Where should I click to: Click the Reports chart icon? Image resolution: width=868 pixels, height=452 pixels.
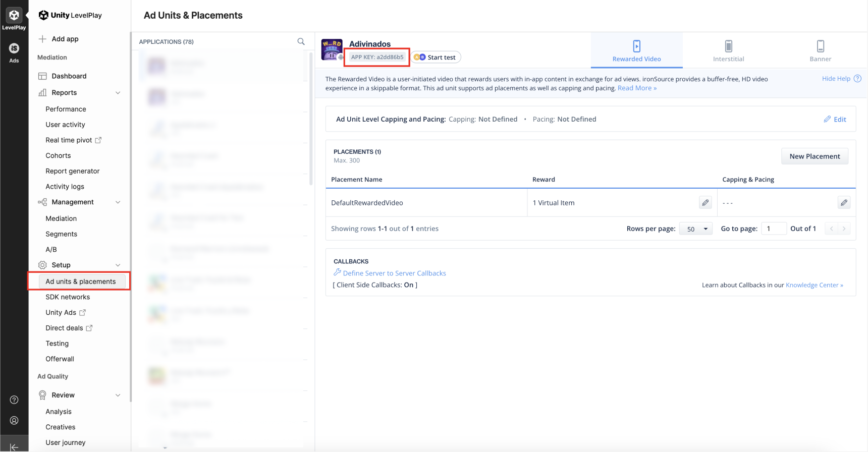[42, 93]
